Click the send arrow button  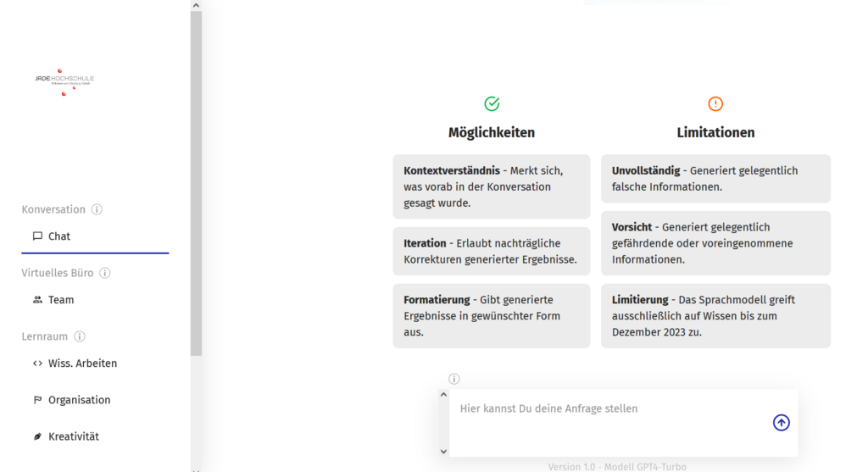[781, 423]
